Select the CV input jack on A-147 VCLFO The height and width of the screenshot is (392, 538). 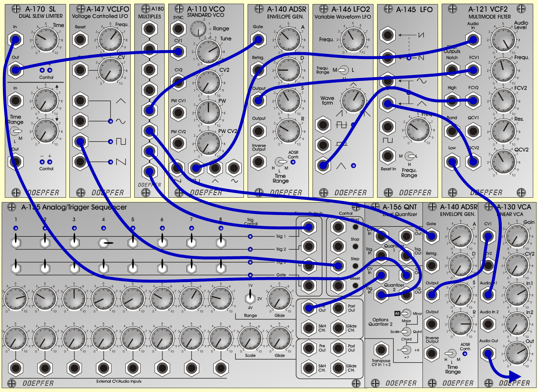[80, 70]
